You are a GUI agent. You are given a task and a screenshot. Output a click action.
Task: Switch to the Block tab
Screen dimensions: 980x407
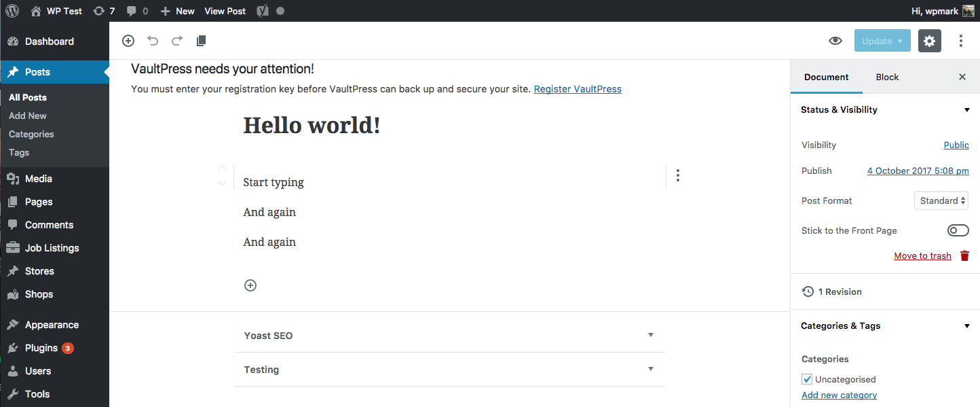coord(887,77)
